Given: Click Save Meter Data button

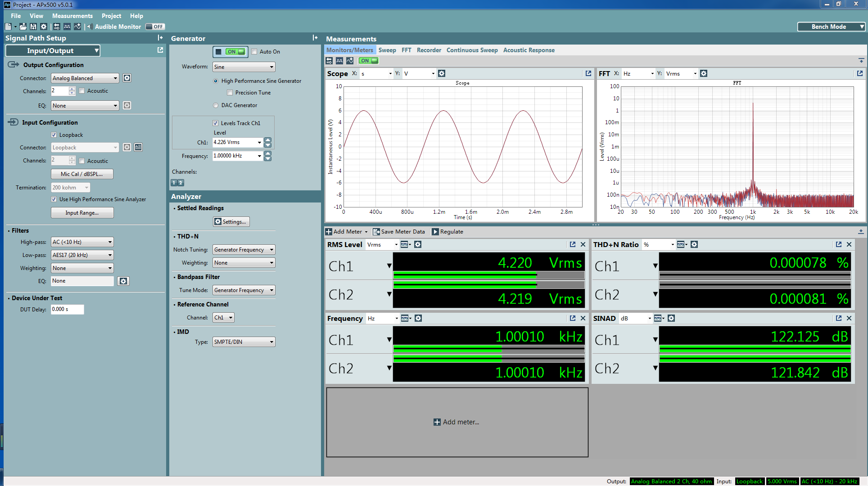Looking at the screenshot, I should click(x=398, y=232).
